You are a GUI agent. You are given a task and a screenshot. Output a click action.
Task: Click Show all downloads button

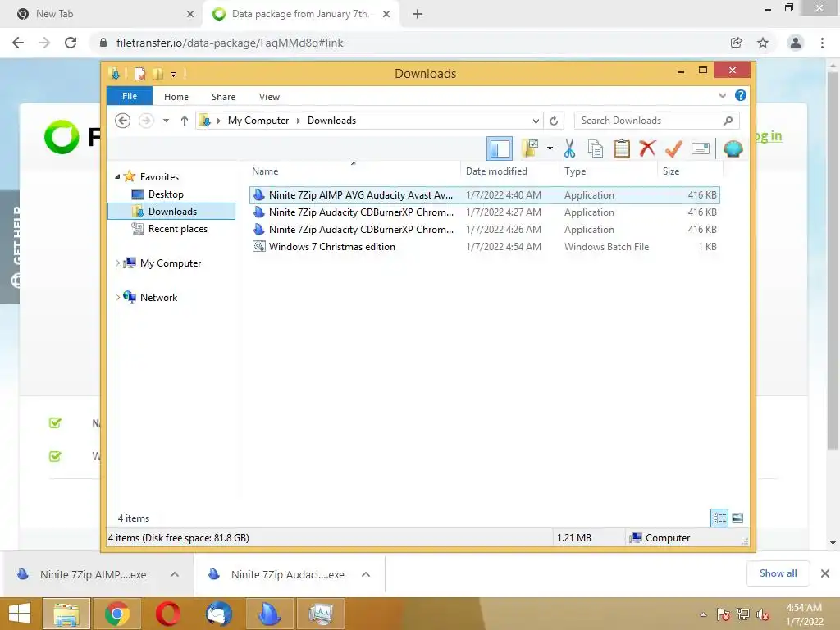point(778,573)
